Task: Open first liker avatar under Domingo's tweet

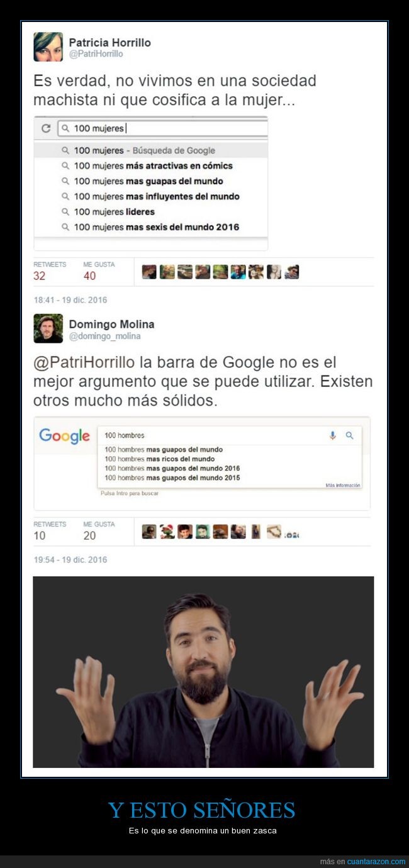Action: click(x=149, y=531)
